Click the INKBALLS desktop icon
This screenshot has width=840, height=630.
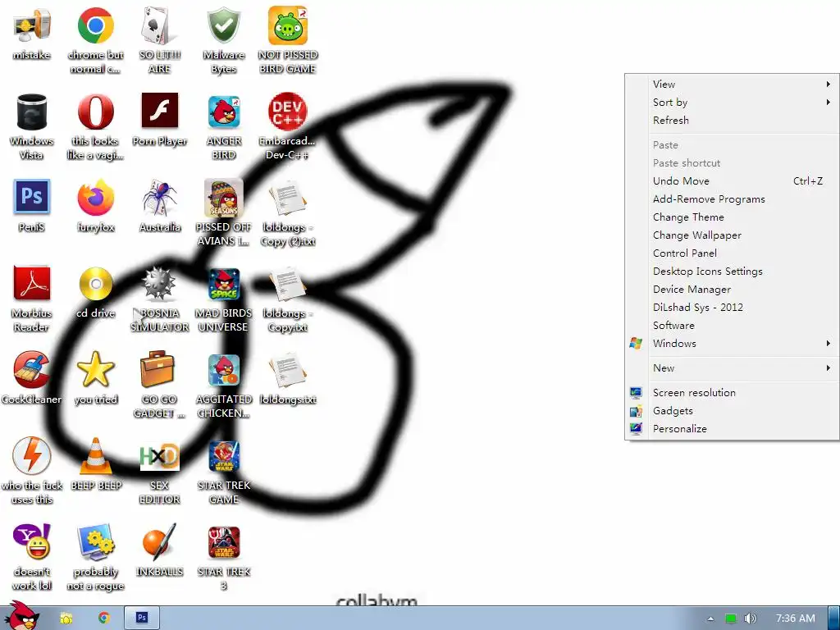(160, 550)
